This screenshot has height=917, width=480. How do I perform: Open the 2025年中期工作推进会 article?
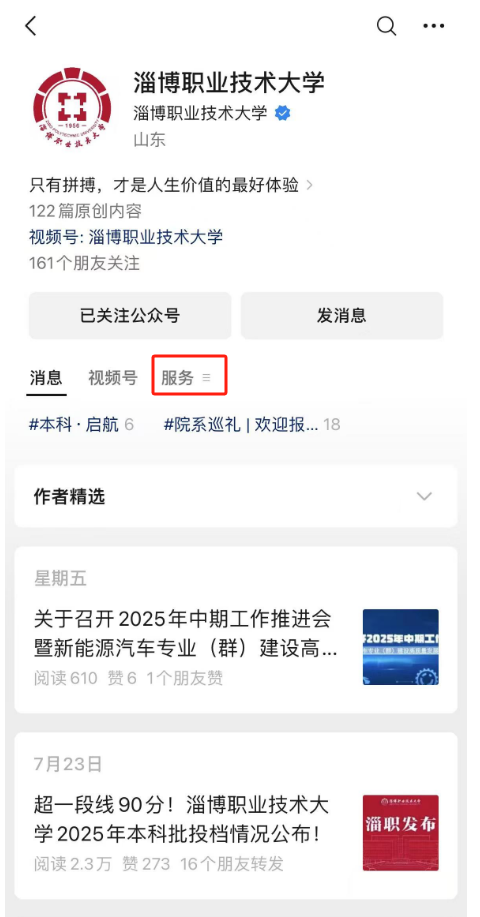click(185, 633)
